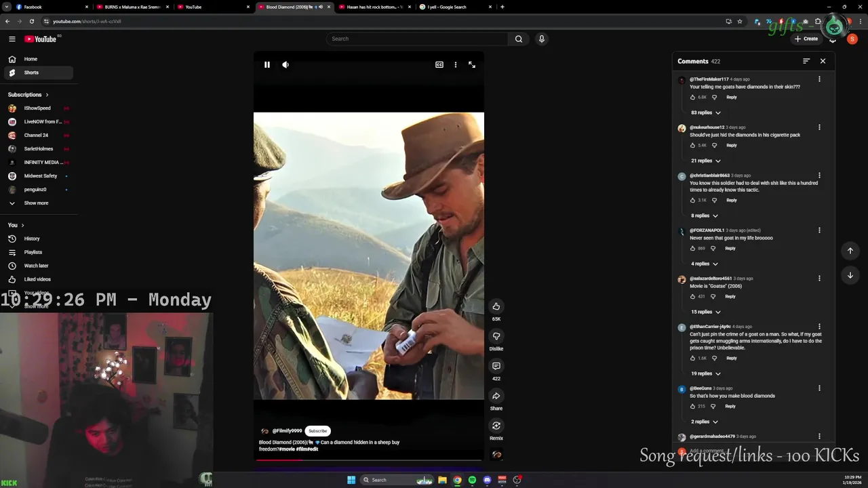Click the browser address bar URL
Viewport: 868px width, 488px height.
click(87, 21)
